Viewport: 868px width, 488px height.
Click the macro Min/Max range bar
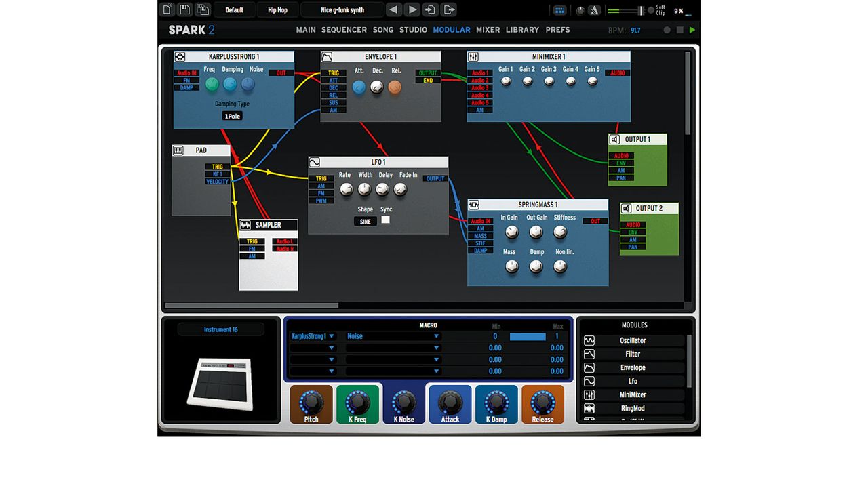pyautogui.click(x=528, y=336)
